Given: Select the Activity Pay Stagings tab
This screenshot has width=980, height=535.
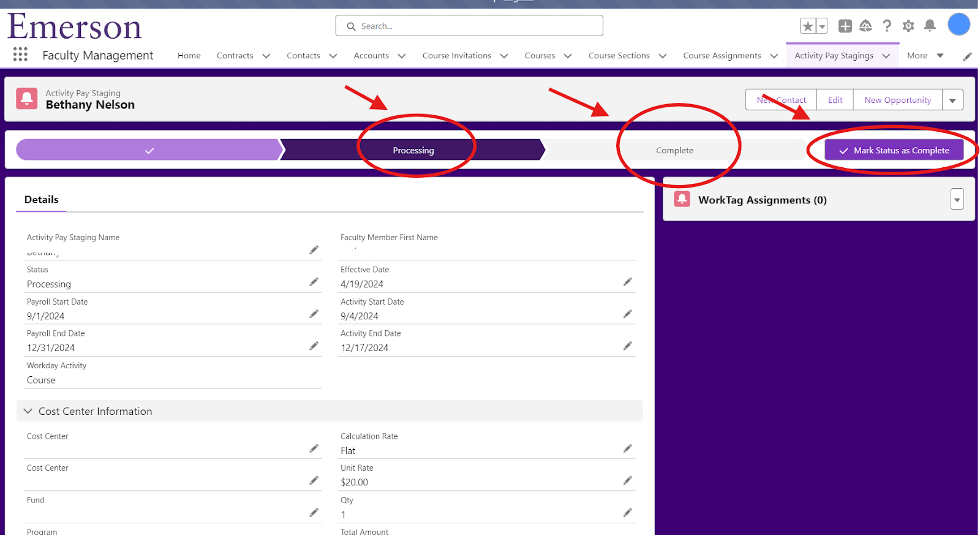Looking at the screenshot, I should [x=834, y=55].
